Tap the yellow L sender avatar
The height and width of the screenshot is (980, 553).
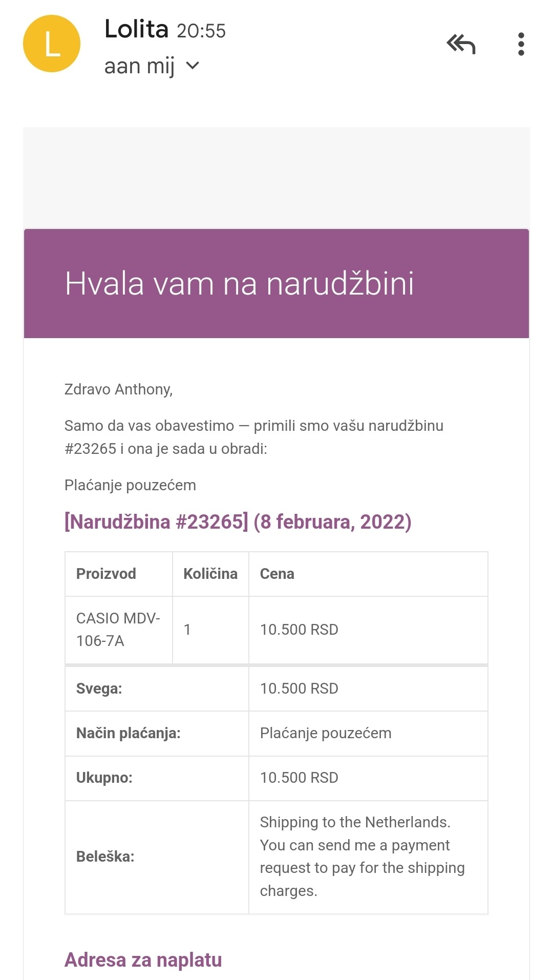click(52, 44)
